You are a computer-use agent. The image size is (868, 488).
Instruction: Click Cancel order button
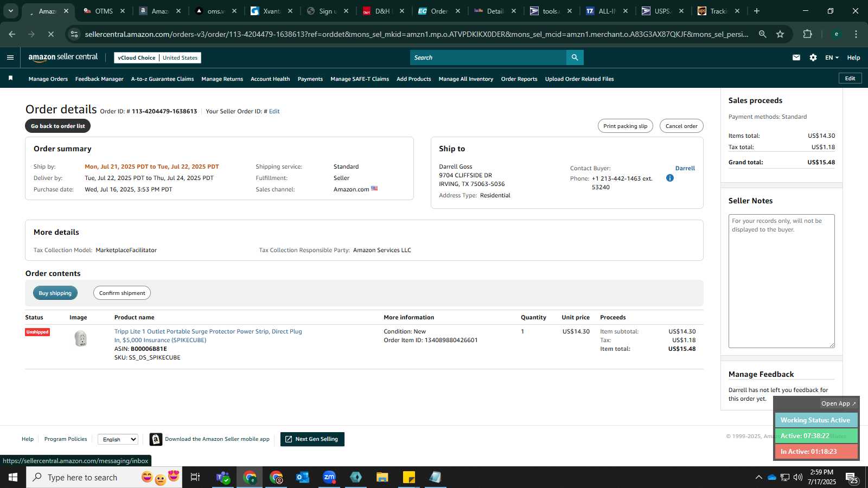(681, 126)
